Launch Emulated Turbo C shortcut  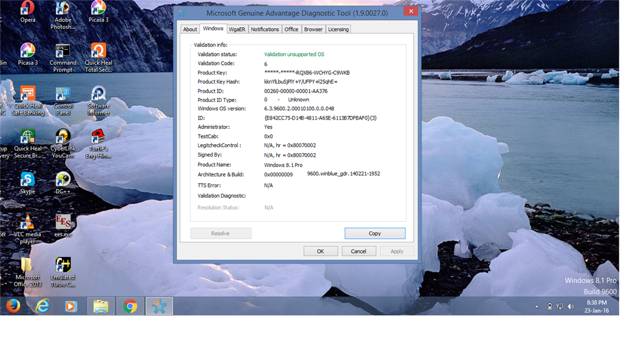click(63, 273)
